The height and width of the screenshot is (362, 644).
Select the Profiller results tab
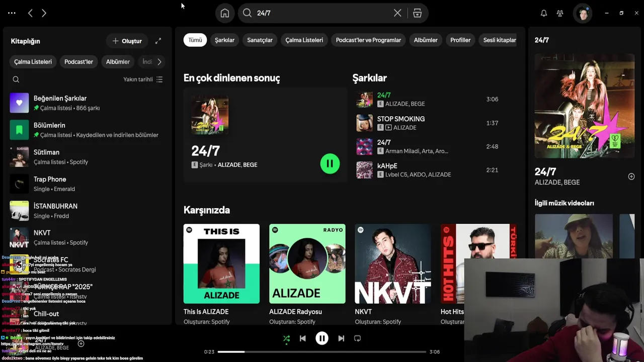coord(460,40)
